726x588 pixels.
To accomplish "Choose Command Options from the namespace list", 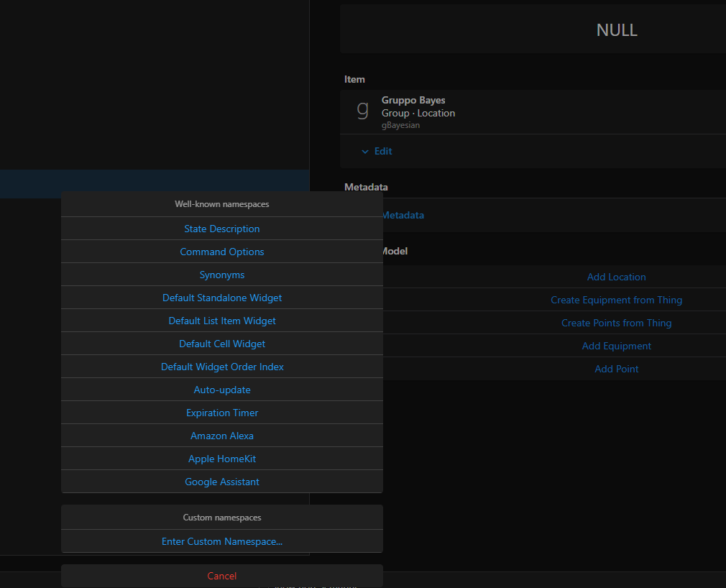I will pyautogui.click(x=221, y=251).
